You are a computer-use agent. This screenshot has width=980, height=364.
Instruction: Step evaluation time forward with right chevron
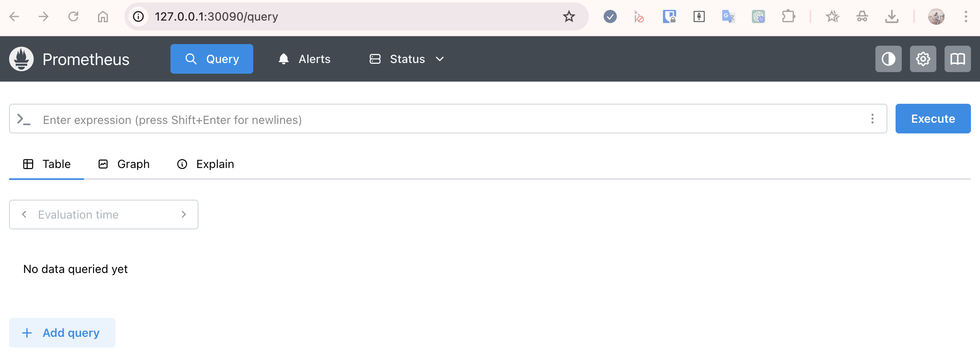pyautogui.click(x=184, y=215)
